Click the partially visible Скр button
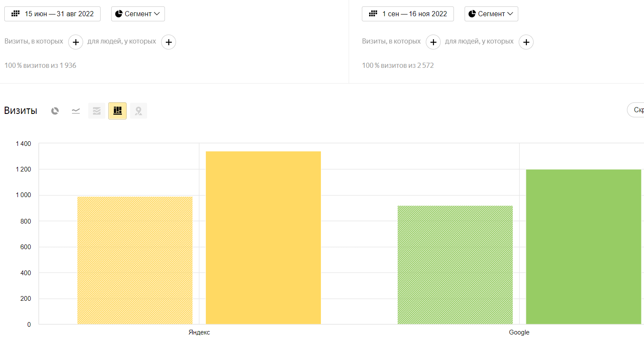This screenshot has width=644, height=343. [x=635, y=110]
